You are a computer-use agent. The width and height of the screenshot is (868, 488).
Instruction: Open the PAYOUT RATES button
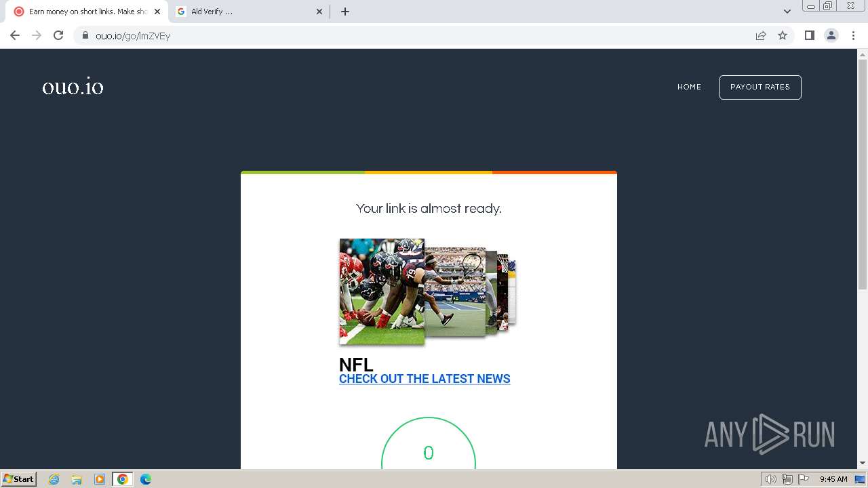760,87
